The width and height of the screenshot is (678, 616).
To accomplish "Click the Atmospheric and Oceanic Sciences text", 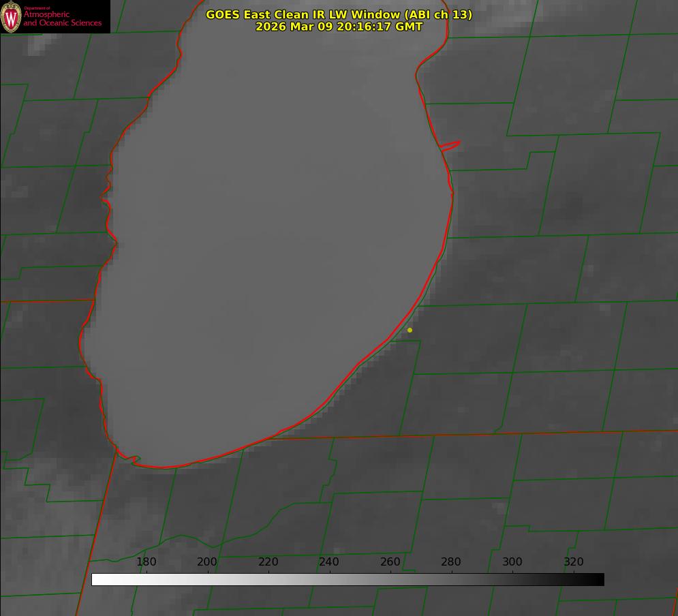I will click(62, 18).
